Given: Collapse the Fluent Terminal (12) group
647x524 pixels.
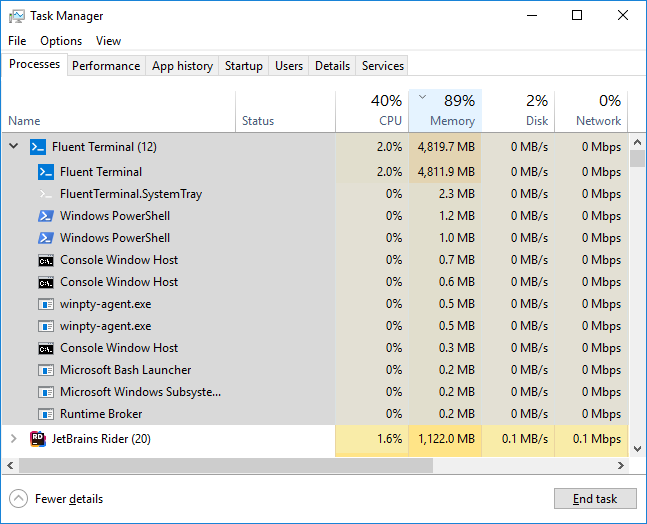Looking at the screenshot, I should coord(14,146).
